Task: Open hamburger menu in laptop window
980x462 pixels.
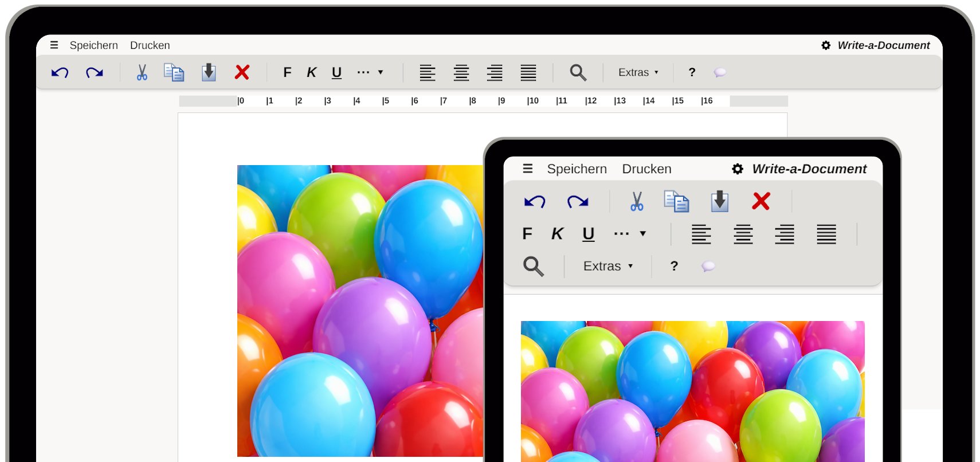Action: point(54,45)
